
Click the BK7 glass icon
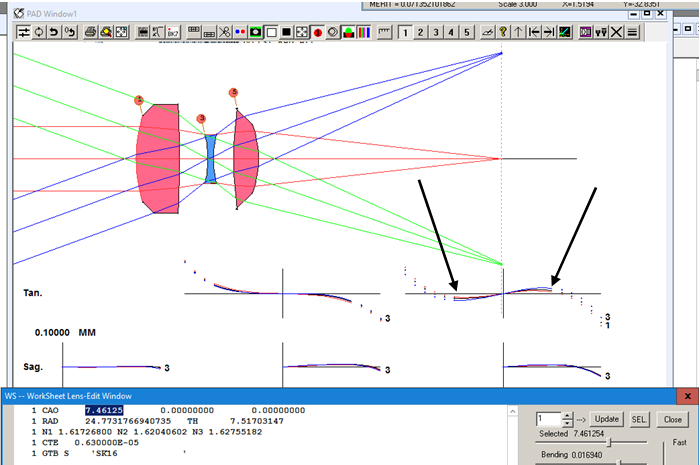173,32
